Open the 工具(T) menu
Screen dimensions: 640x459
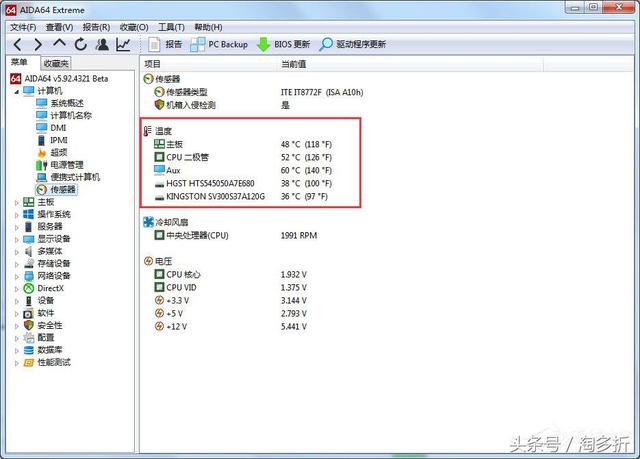pos(171,27)
